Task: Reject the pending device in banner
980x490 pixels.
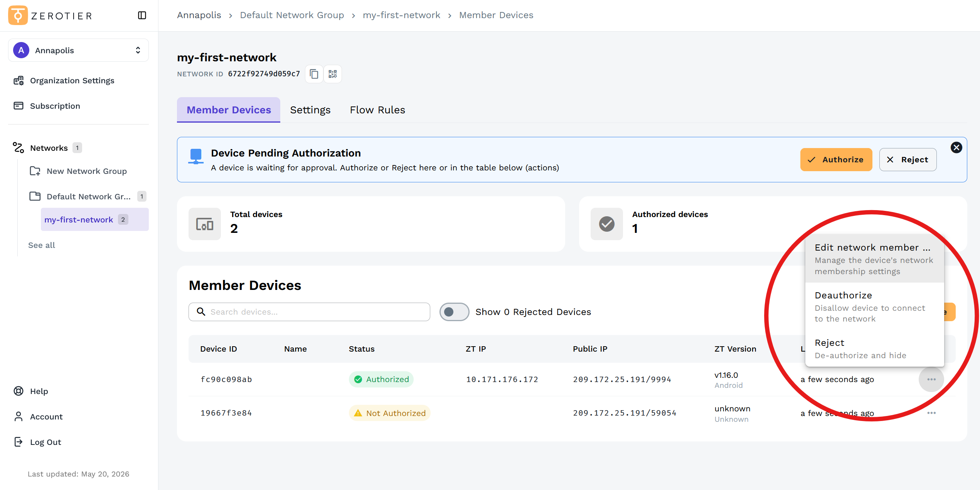Action: coord(908,160)
